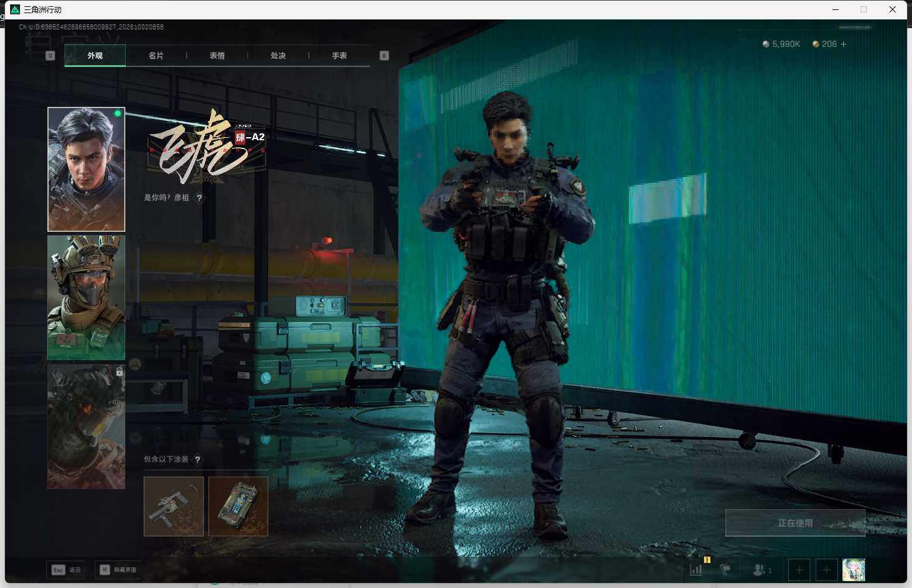The image size is (912, 588).
Task: Select the green helmeted operator skin thumbnail
Action: click(x=86, y=297)
